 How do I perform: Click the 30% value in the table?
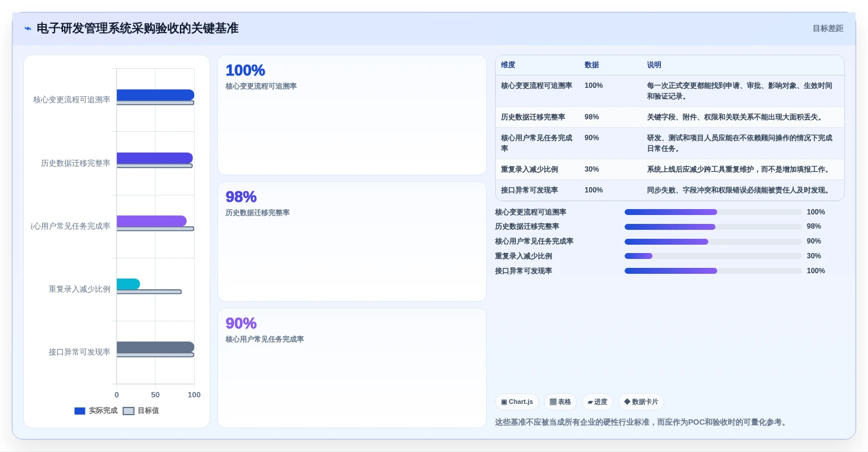pos(592,169)
